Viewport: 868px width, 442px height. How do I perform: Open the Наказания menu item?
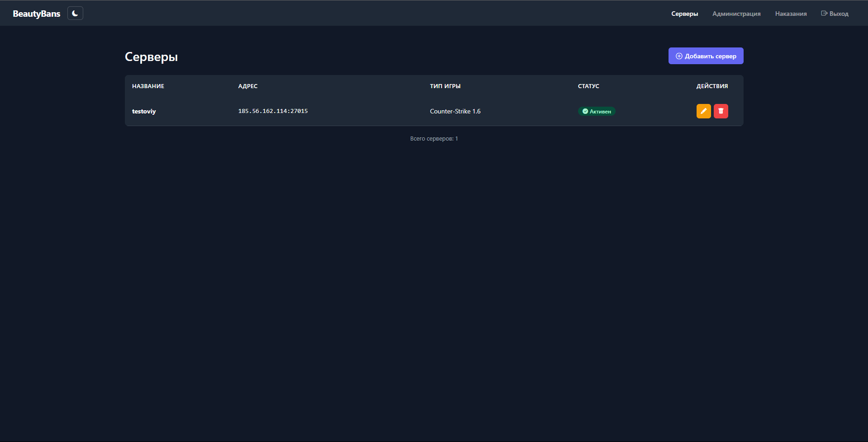pyautogui.click(x=791, y=14)
